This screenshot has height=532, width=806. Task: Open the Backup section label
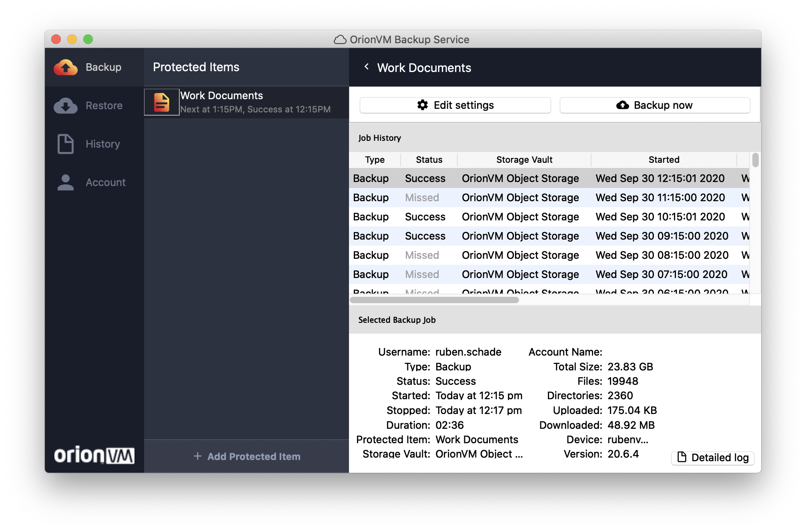point(103,67)
